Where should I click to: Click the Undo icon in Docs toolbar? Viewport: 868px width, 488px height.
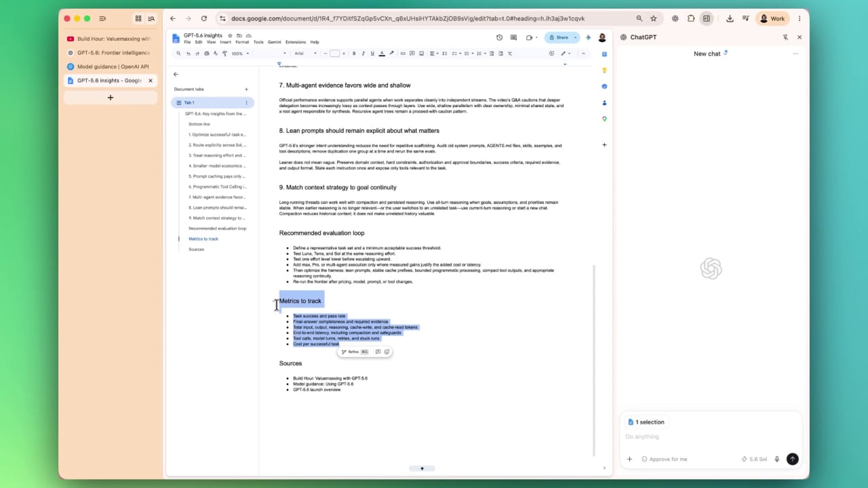(189, 54)
